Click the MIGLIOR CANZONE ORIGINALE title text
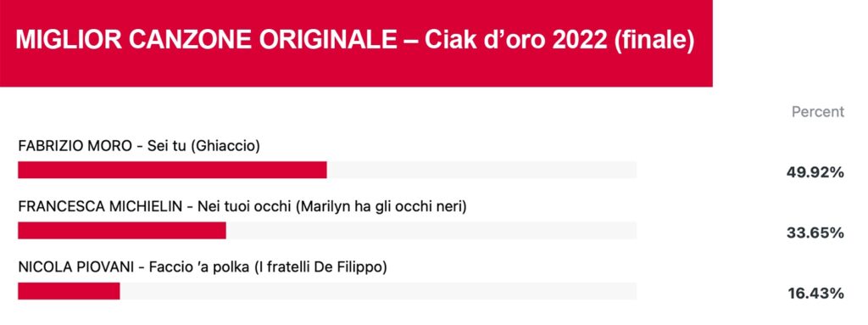The height and width of the screenshot is (325, 868). [206, 42]
